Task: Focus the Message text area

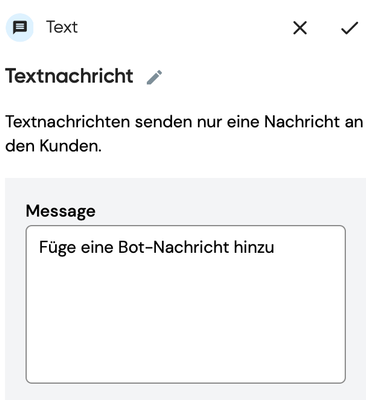Action: click(186, 304)
